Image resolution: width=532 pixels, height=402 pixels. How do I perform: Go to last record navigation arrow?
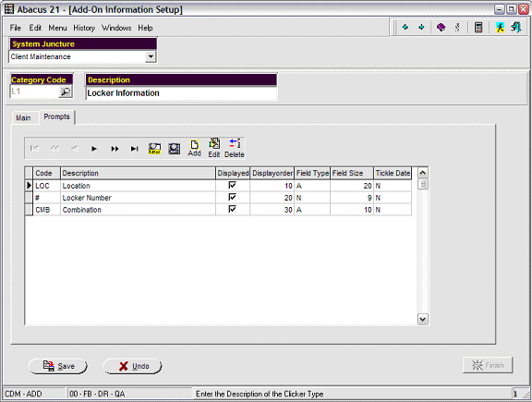(135, 149)
